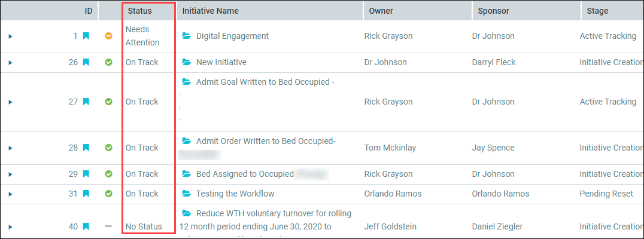
Task: Click the gray No Status dash icon
Action: coord(108,226)
